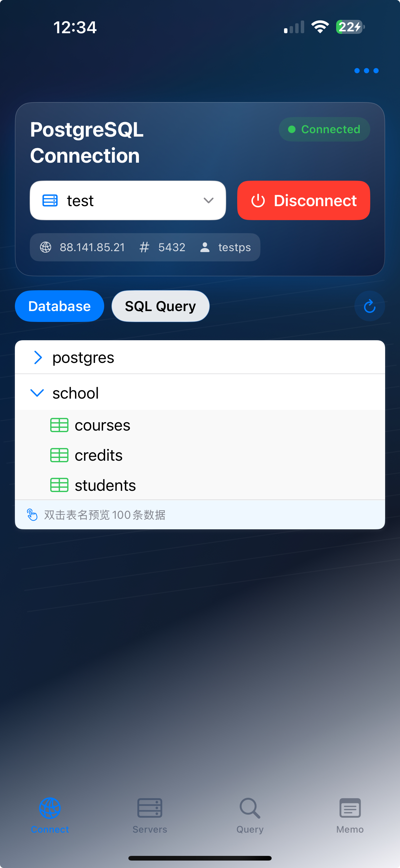The height and width of the screenshot is (868, 400).
Task: Tap the red Disconnect button
Action: [303, 201]
